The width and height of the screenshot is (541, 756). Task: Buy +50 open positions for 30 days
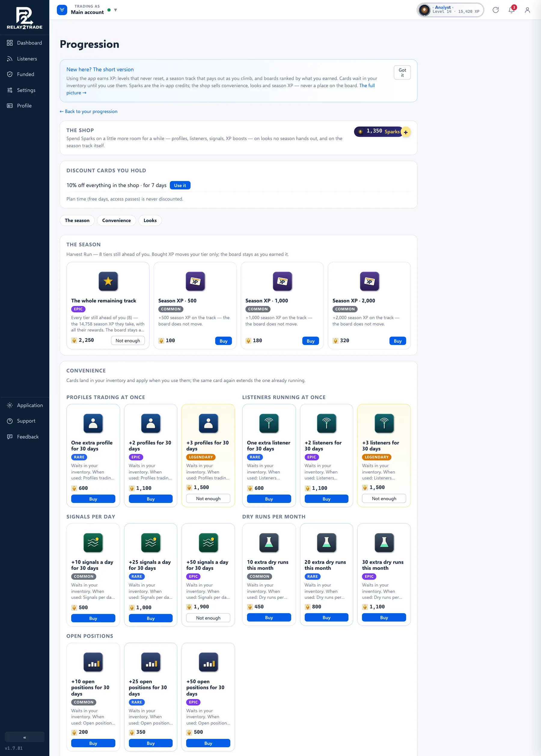(x=208, y=743)
